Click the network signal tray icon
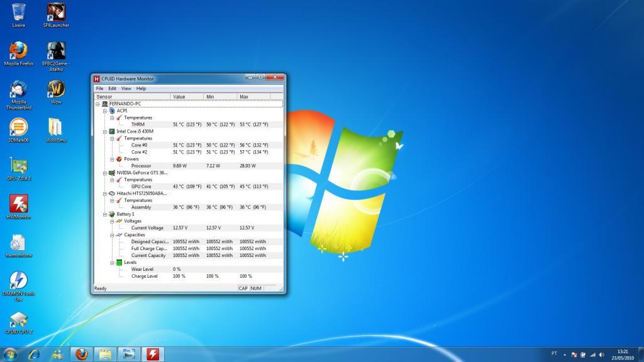 click(592, 355)
